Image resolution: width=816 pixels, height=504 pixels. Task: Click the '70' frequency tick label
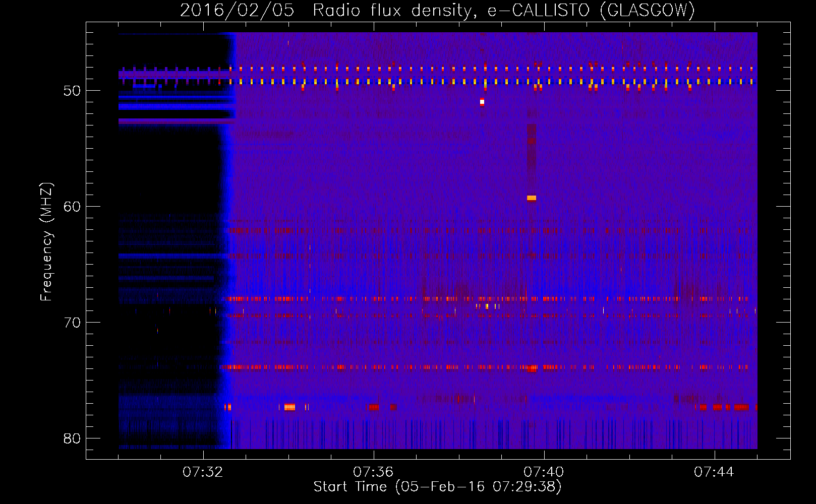click(72, 323)
